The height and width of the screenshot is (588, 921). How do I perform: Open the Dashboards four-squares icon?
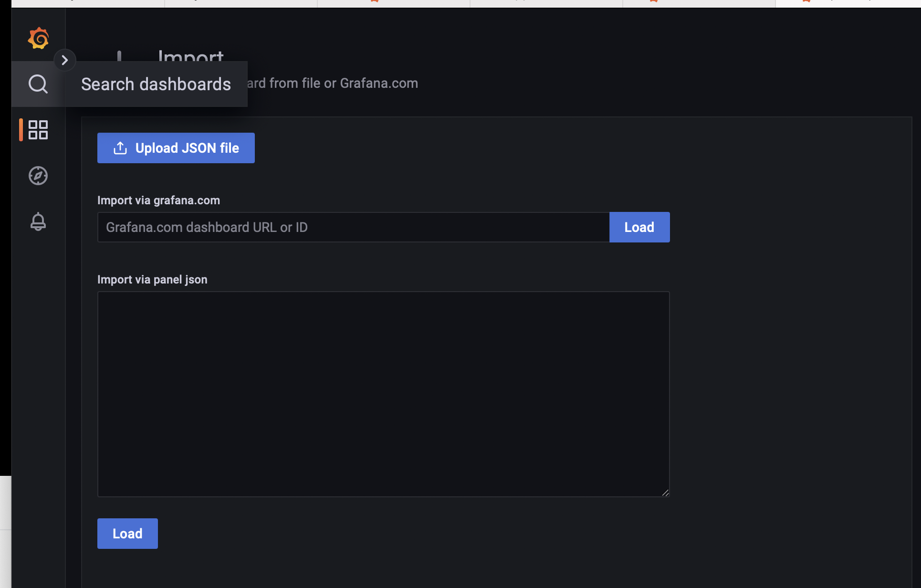38,130
